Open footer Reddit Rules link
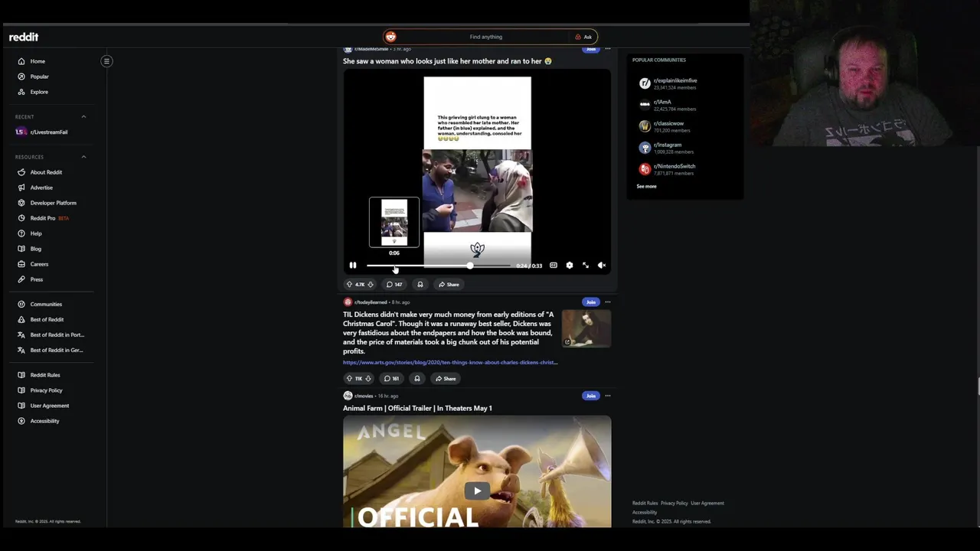Viewport: 980px width, 551px height. [645, 504]
